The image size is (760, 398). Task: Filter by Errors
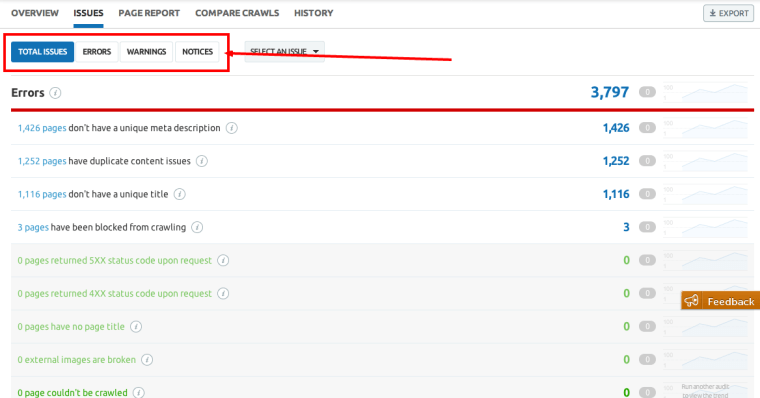tap(97, 52)
